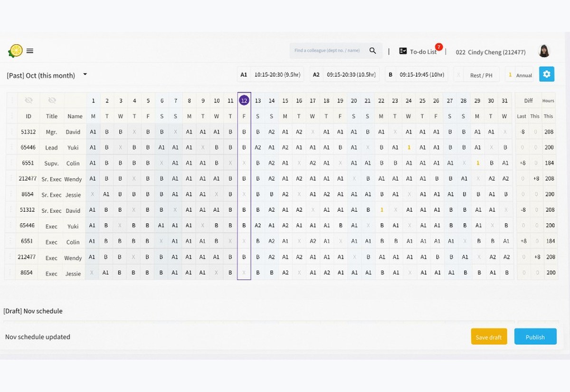Select the day 31 column header
Image resolution: width=570 pixels, height=392 pixels.
[504, 100]
